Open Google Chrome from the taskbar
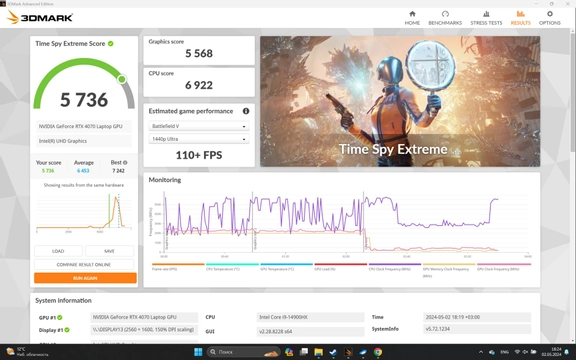The width and height of the screenshot is (576, 360). [378, 352]
